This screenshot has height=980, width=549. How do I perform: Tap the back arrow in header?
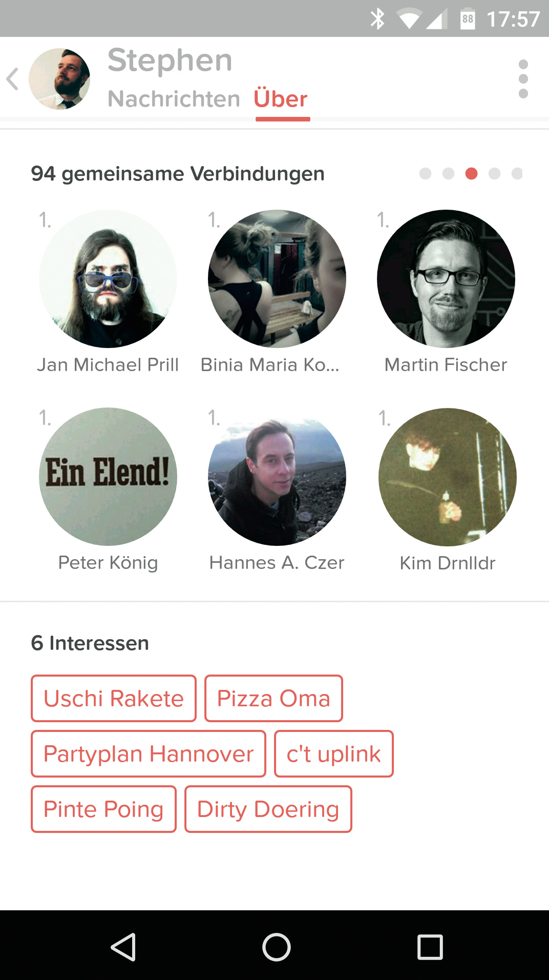13,79
